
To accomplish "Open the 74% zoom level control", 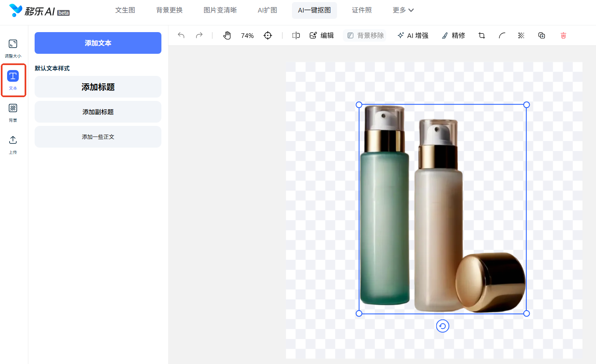I will [247, 36].
